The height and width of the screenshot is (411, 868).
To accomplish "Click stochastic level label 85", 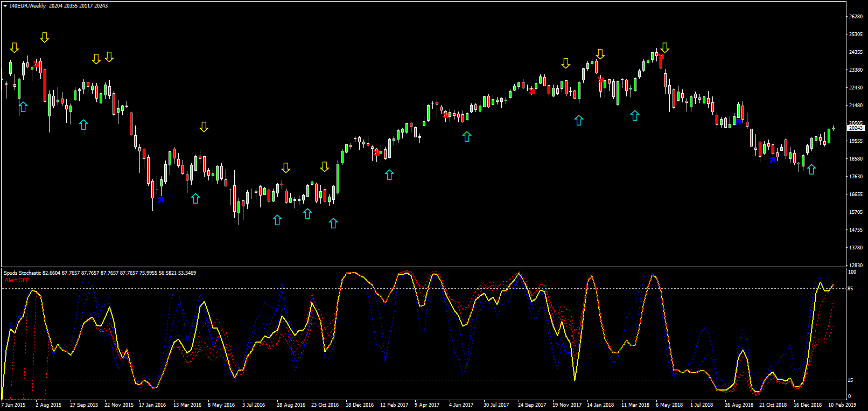I will pyautogui.click(x=851, y=289).
